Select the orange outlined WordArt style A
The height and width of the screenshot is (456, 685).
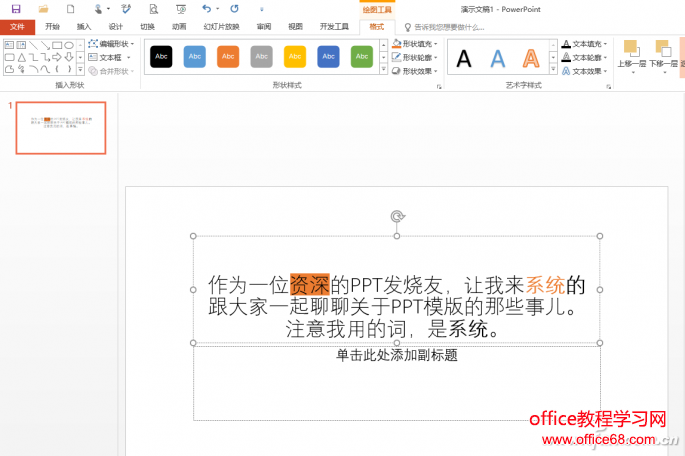point(530,58)
